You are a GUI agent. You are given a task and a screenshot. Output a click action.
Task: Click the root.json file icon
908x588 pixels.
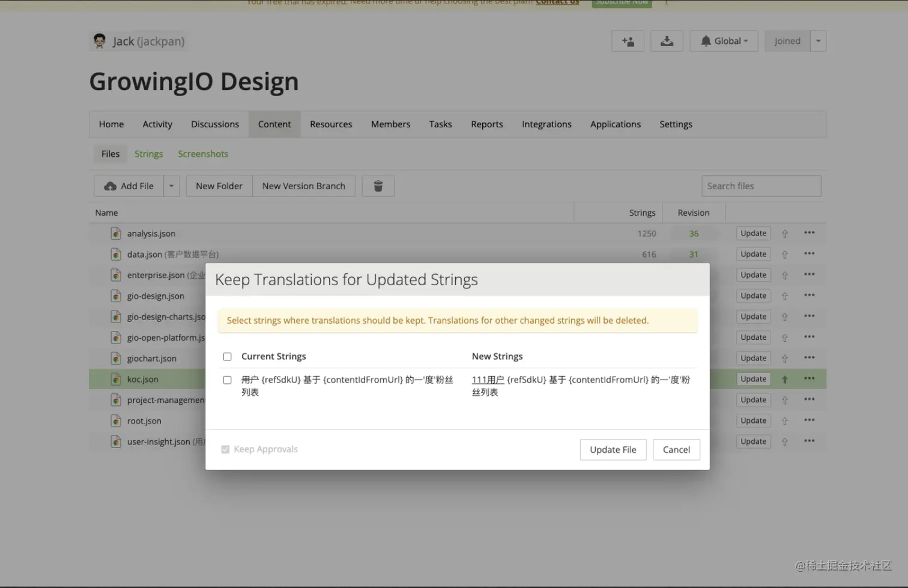[116, 421]
